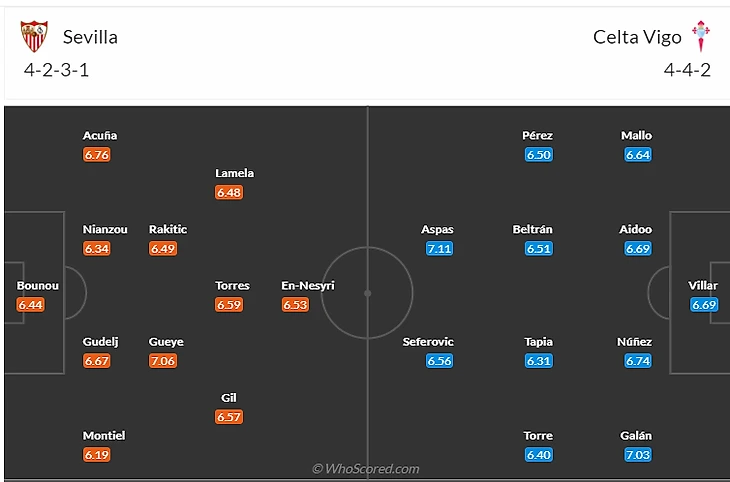Select Gueye's 7.06 rating badge
The image size is (730, 482).
163,361
